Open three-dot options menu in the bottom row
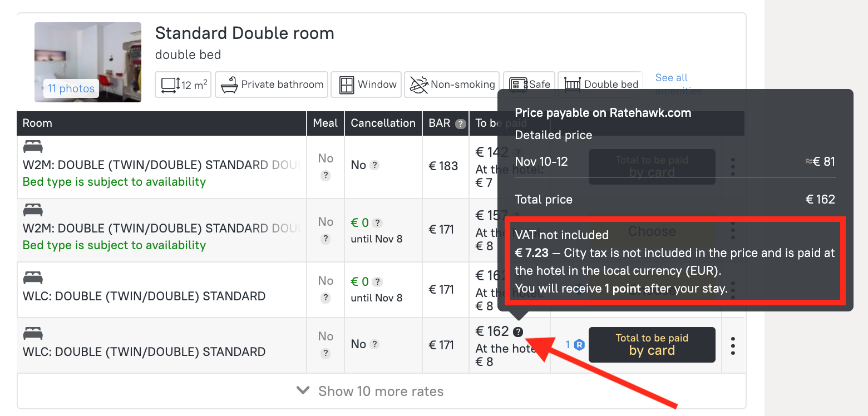Image resolution: width=868 pixels, height=416 pixels. 733,345
